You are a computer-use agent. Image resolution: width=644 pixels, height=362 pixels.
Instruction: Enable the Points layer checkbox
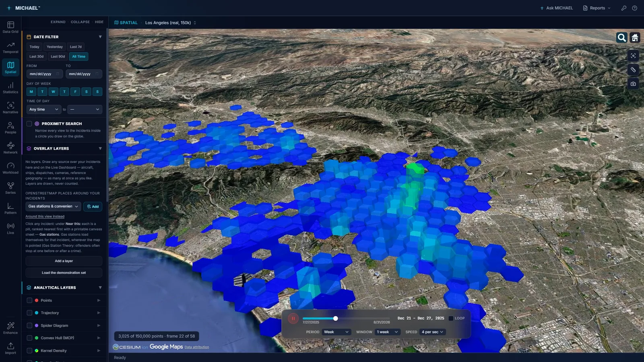click(29, 300)
